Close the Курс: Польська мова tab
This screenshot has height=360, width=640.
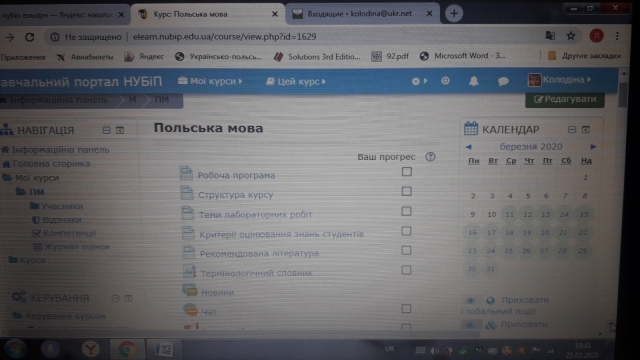coord(275,14)
